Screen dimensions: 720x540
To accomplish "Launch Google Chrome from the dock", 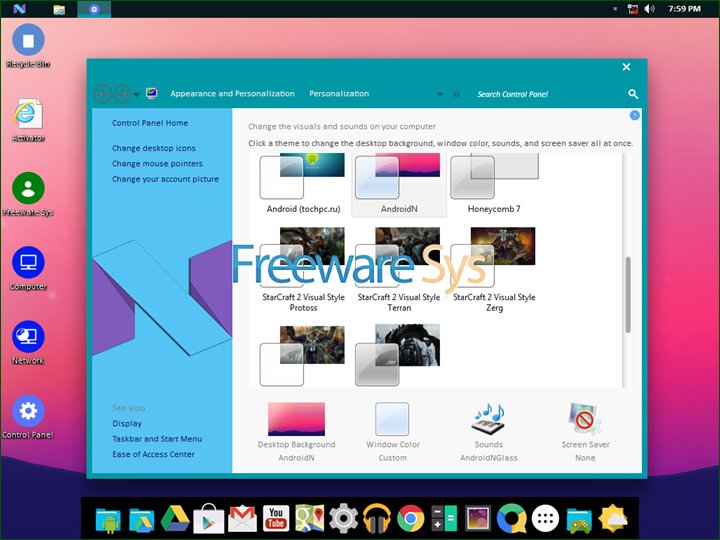I will (409, 518).
